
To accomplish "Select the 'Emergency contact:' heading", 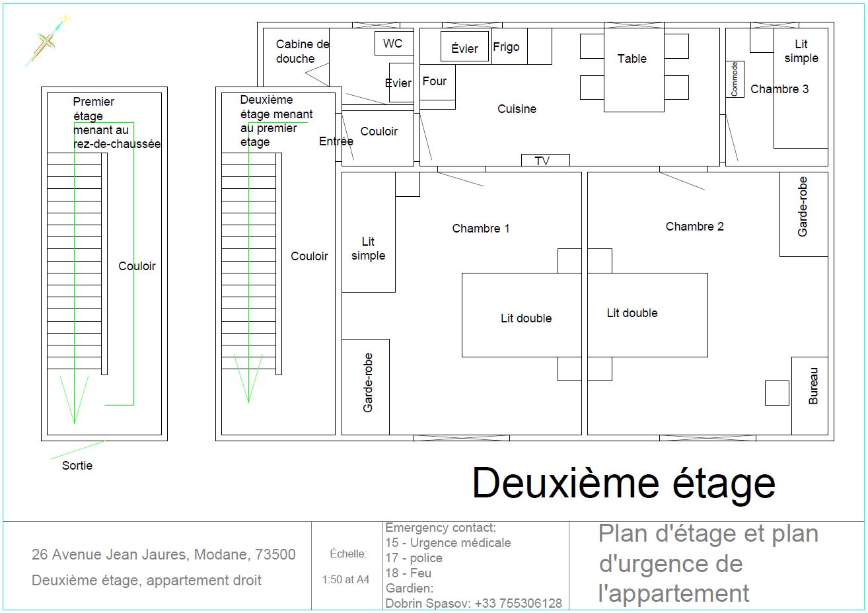I will 441,528.
